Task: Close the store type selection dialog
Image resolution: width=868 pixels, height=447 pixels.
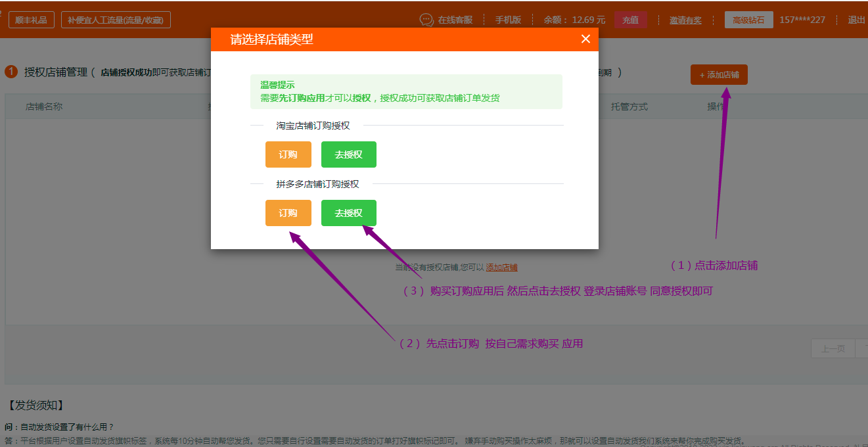Action: pyautogui.click(x=586, y=39)
